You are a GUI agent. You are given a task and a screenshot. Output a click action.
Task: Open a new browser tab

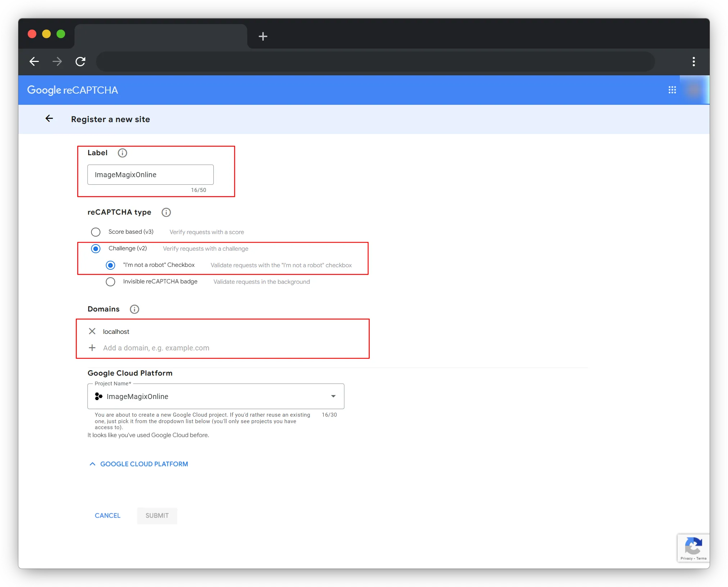point(264,36)
